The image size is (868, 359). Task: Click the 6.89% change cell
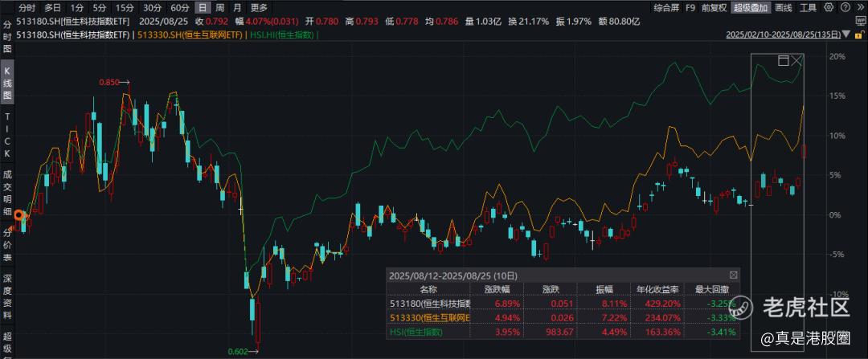[x=507, y=303]
